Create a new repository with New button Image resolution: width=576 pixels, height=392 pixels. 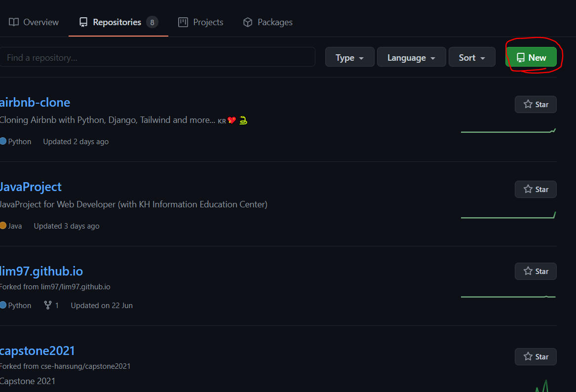point(531,57)
